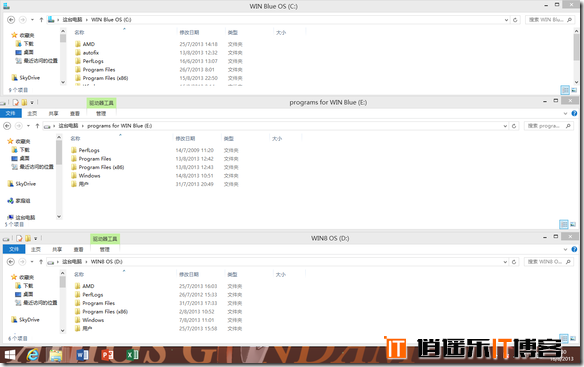Select 桌面 in C: window sidebar

click(x=25, y=52)
